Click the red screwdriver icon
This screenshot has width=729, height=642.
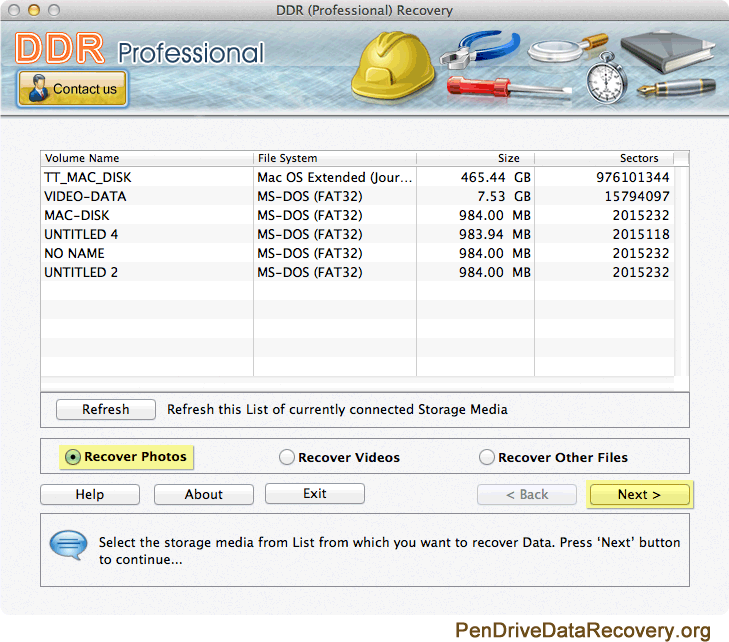(x=509, y=88)
